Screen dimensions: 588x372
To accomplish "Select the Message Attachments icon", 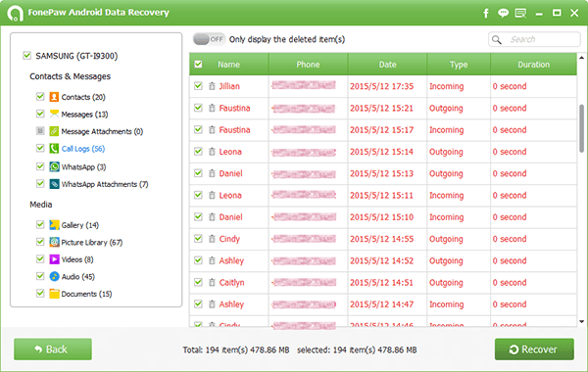I will pyautogui.click(x=54, y=131).
